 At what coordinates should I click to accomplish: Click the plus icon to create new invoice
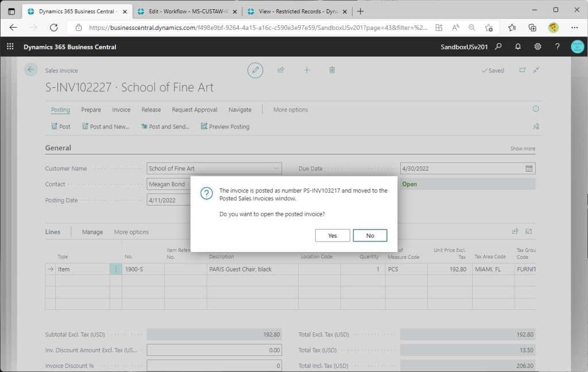click(307, 70)
